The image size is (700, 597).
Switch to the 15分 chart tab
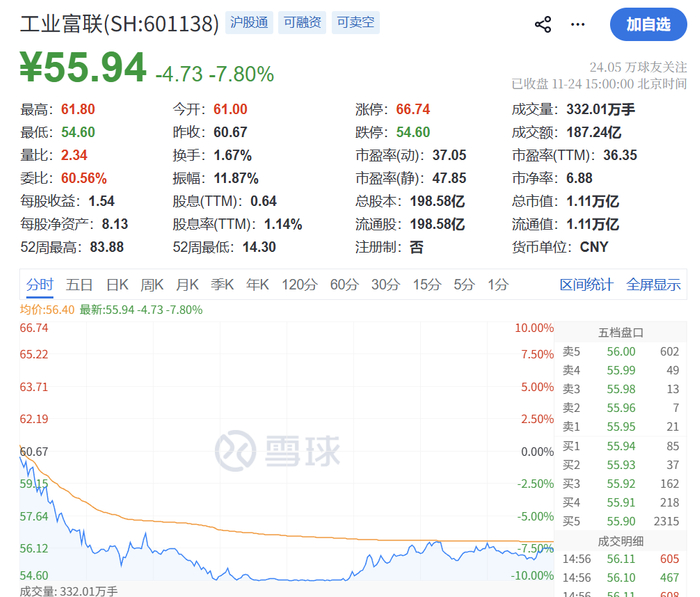(x=427, y=284)
